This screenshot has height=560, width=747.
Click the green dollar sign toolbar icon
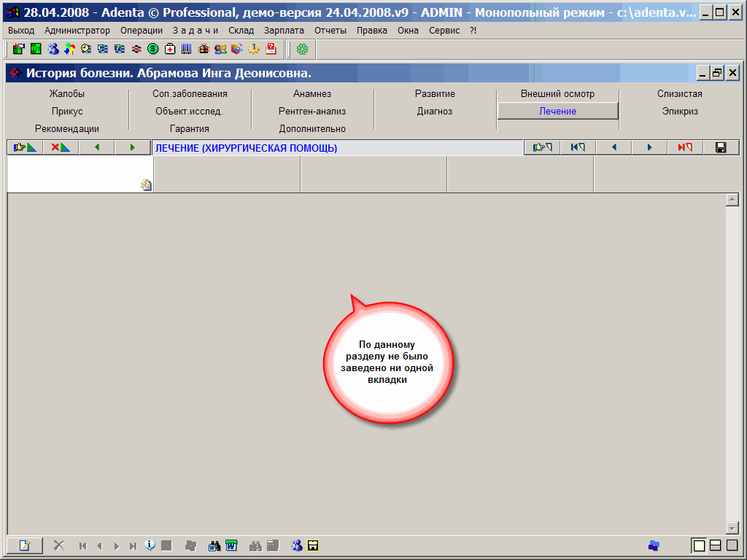click(x=152, y=49)
